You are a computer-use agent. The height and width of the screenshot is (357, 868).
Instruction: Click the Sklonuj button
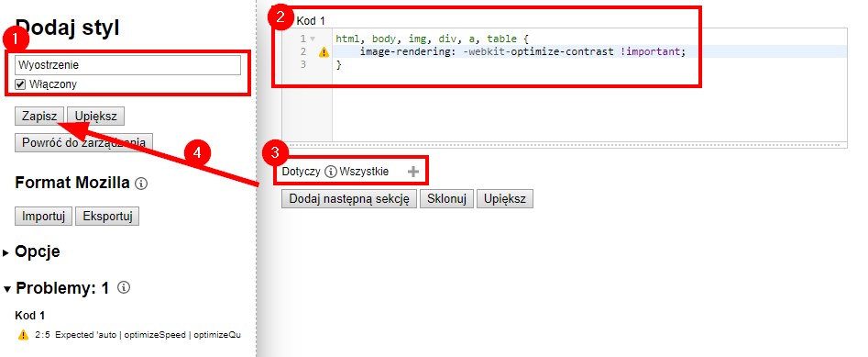click(x=446, y=198)
